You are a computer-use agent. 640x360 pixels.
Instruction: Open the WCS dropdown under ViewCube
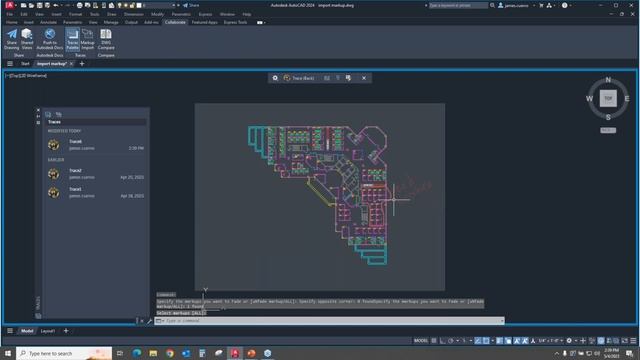point(608,130)
